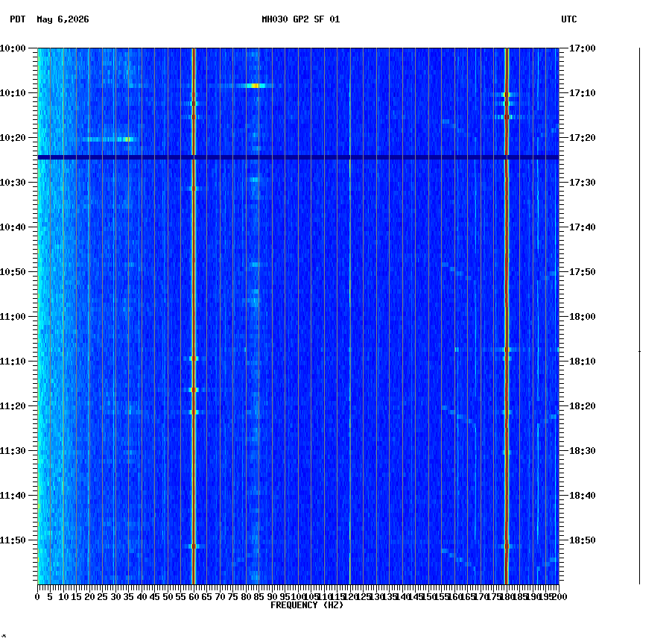Select the 18:00 UTC time label
This screenshot has width=672, height=644.
(x=583, y=317)
